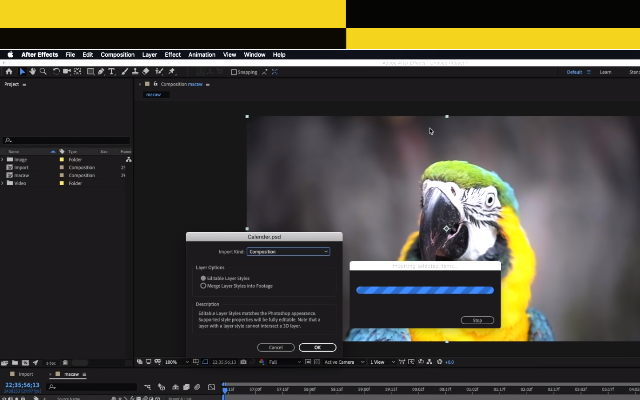Image resolution: width=640 pixels, height=400 pixels.
Task: Select the Zoom magnifier tool
Action: (x=44, y=72)
